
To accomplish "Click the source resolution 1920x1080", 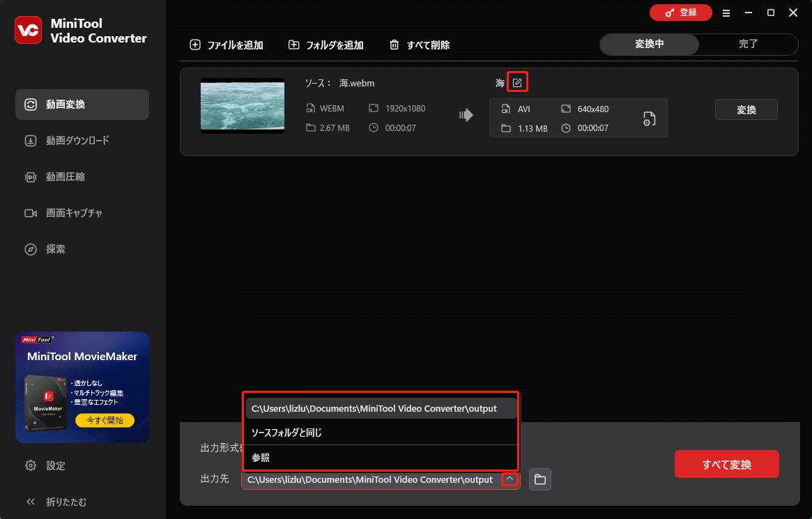I will (406, 109).
